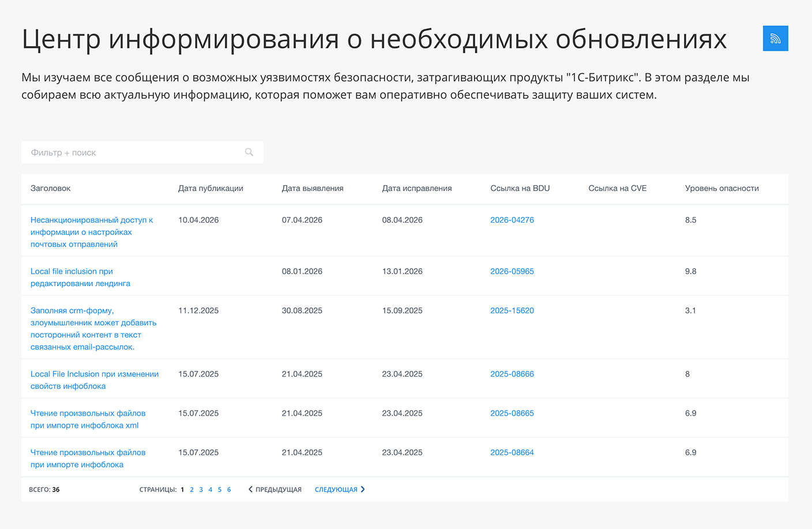Focus the 'Фильтр + поиск' input field
The image size is (812, 529).
click(x=142, y=152)
